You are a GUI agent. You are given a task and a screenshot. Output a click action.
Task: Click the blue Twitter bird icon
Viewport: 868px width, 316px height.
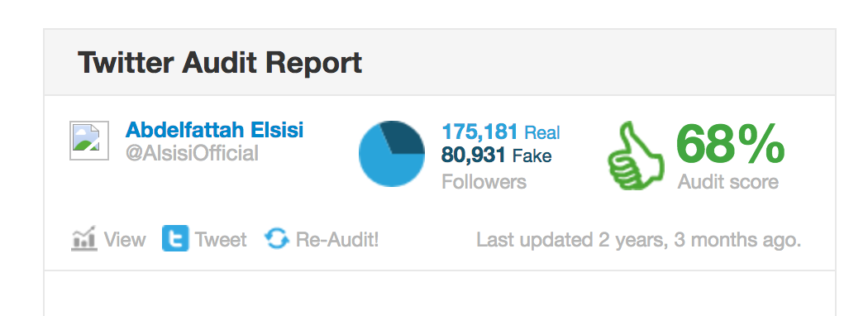point(175,238)
